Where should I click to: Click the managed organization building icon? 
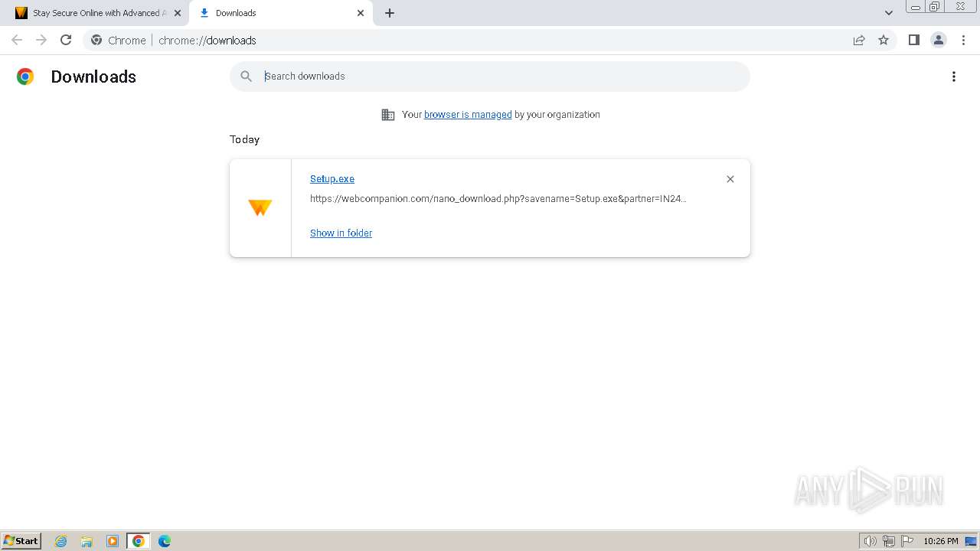point(388,115)
